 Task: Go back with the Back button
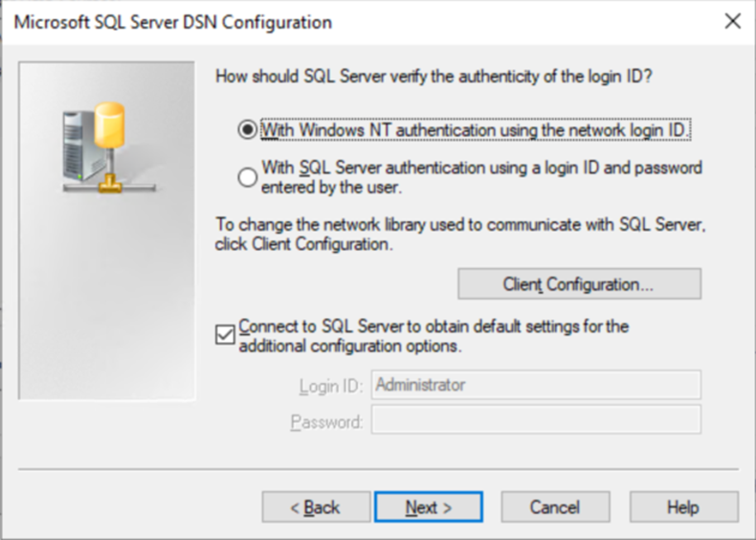coord(317,506)
